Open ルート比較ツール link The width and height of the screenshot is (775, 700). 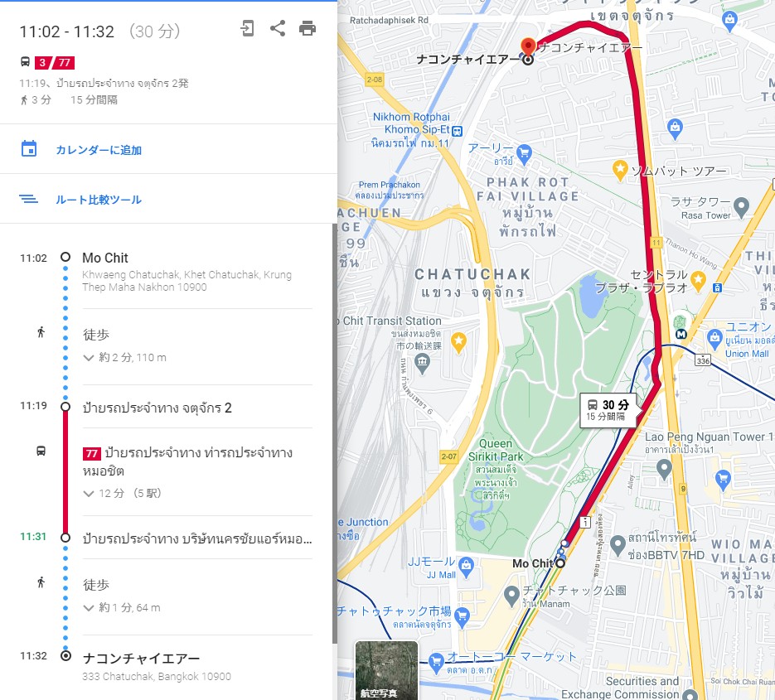99,200
